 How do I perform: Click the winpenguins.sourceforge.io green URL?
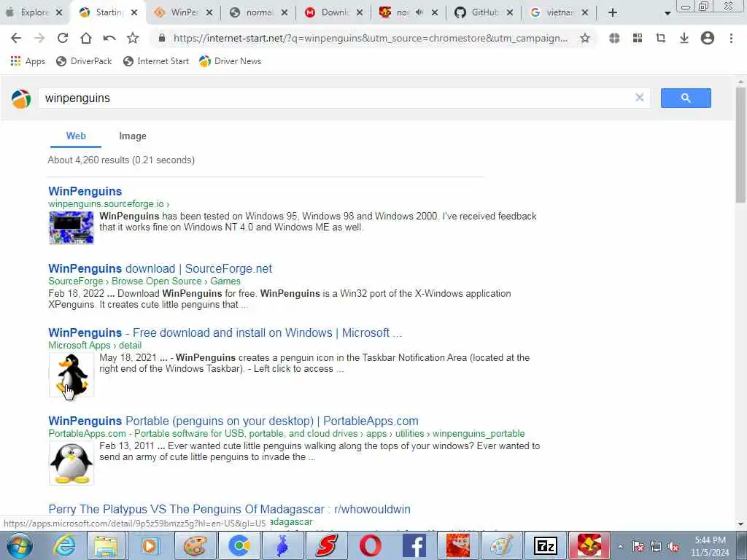[x=109, y=204]
